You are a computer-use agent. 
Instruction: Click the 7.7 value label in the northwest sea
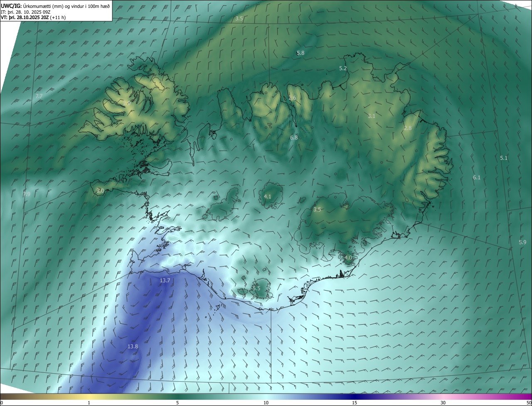click(x=39, y=96)
